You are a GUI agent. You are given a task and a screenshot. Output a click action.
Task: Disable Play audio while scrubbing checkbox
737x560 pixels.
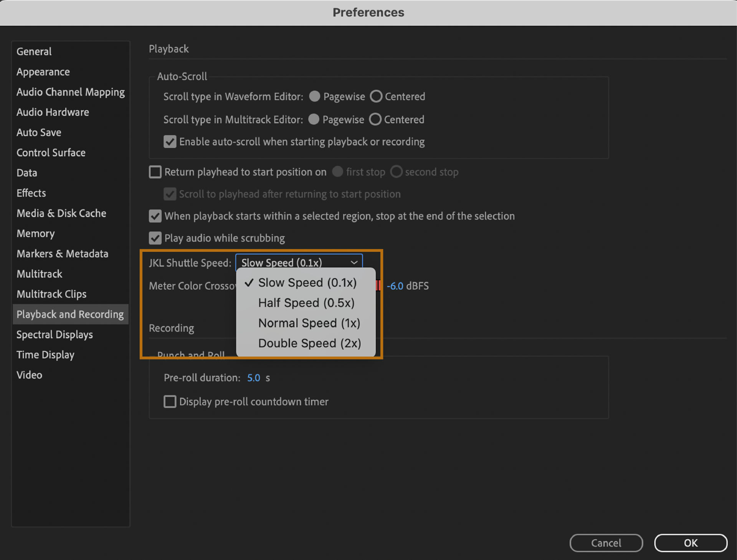155,238
